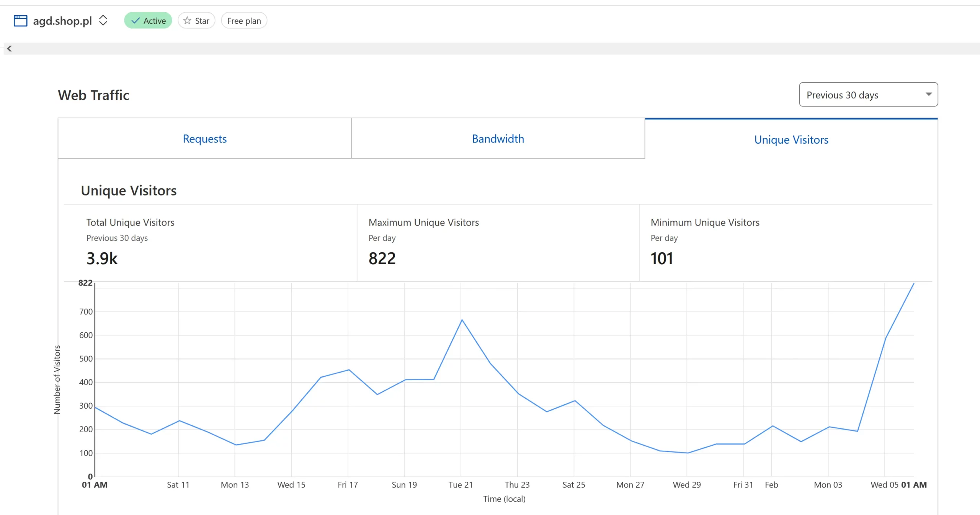Click the agd.shop.pl domain name
This screenshot has width=980, height=515.
(62, 21)
